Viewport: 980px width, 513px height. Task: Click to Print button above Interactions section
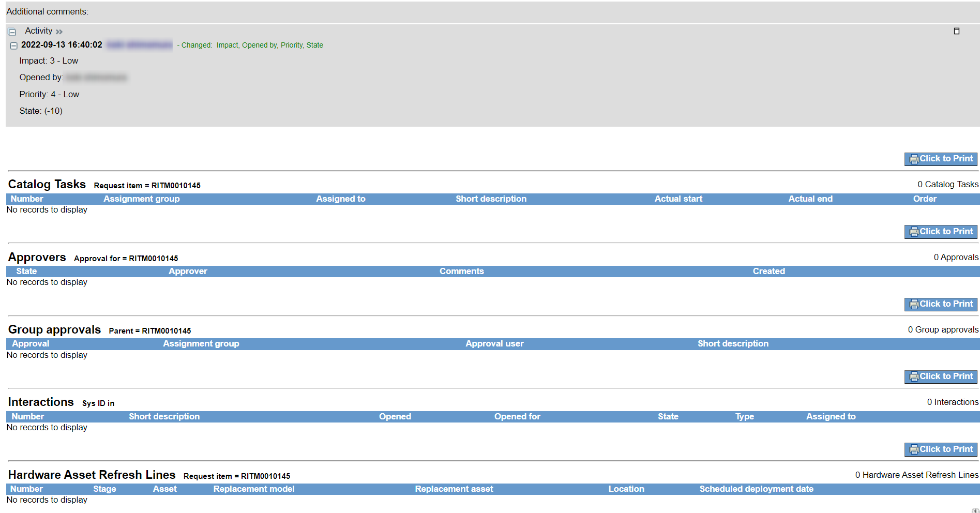click(941, 376)
